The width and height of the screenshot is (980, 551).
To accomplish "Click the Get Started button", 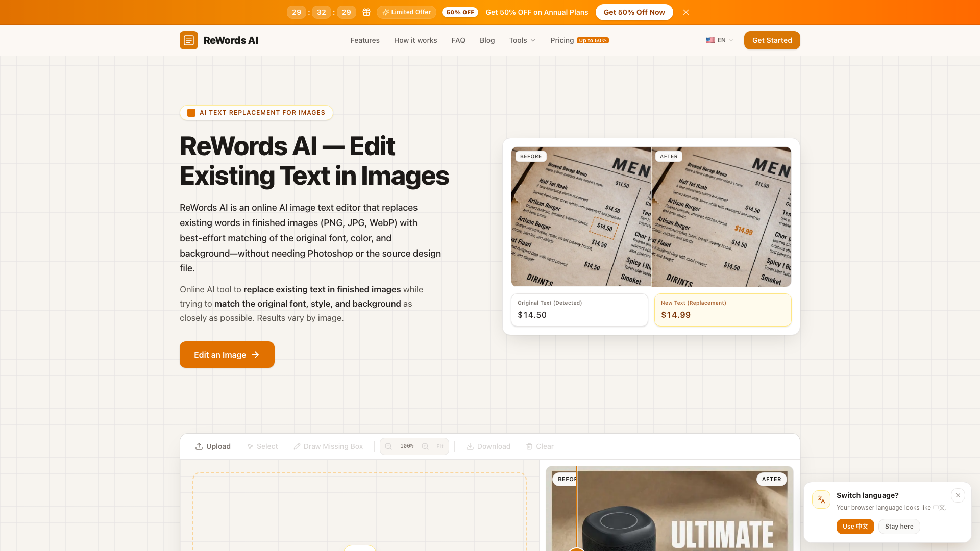I will click(x=772, y=40).
